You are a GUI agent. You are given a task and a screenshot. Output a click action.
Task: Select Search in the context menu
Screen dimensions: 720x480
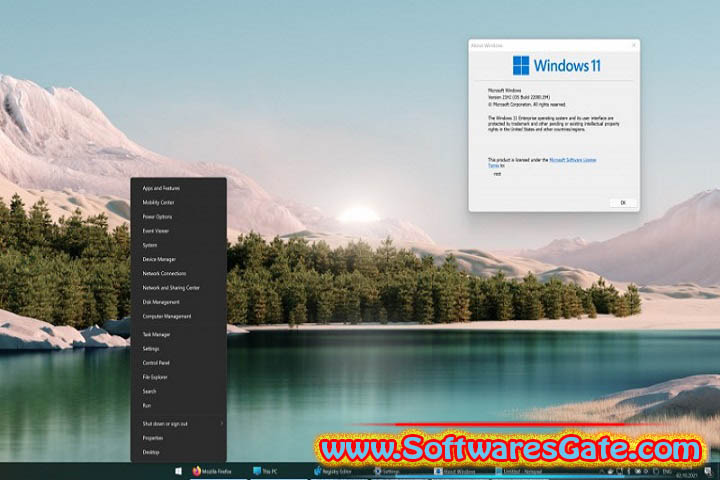pos(179,391)
